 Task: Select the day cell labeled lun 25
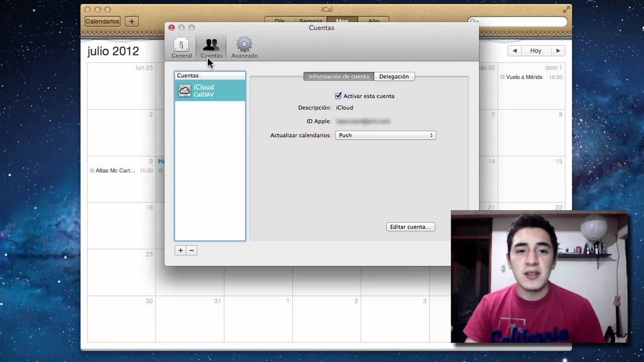[121, 86]
